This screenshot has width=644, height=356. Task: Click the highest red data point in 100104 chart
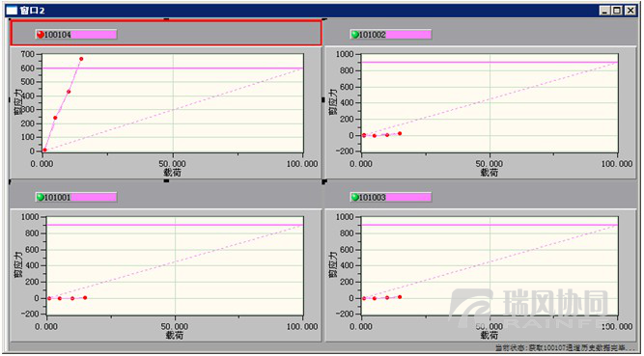coord(81,59)
